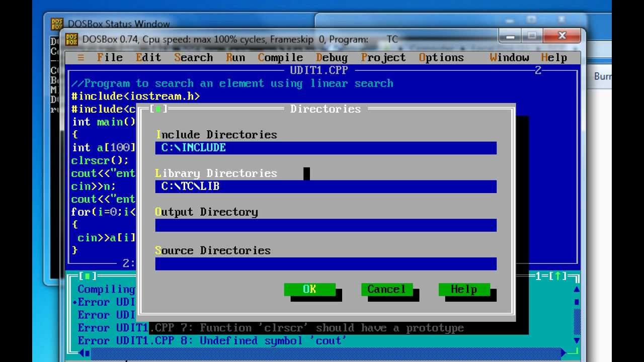Open the Edit menu
Image resolution: width=644 pixels, height=362 pixels.
coord(148,58)
